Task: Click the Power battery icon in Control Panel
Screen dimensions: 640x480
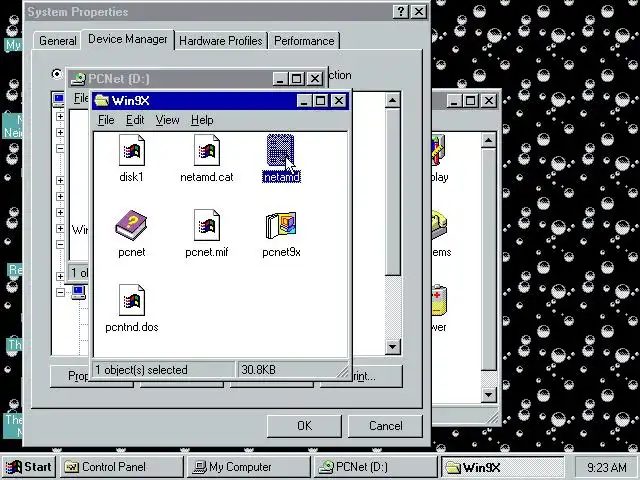Action: coord(440,300)
